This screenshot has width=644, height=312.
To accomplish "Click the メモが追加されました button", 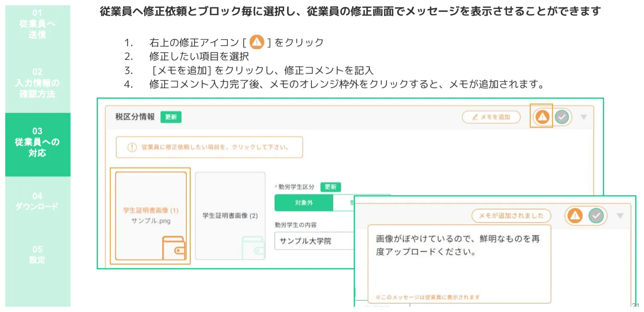I will tap(511, 216).
